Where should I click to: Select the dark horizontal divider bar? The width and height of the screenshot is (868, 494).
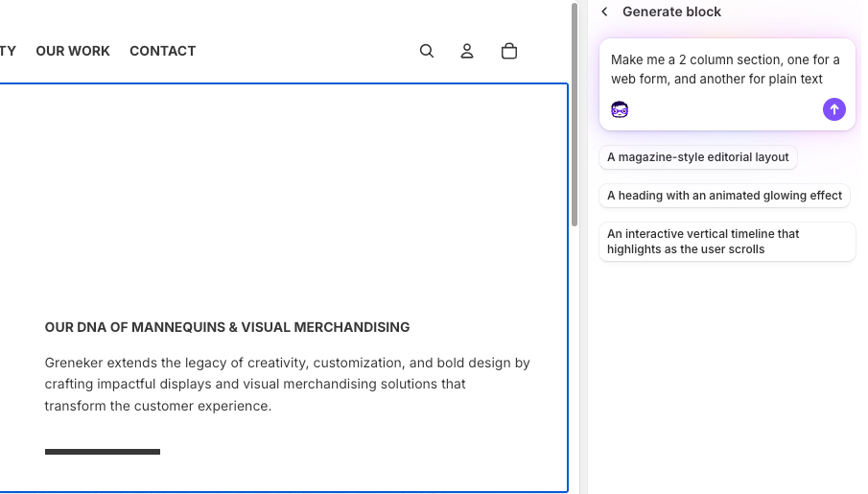coord(103,452)
